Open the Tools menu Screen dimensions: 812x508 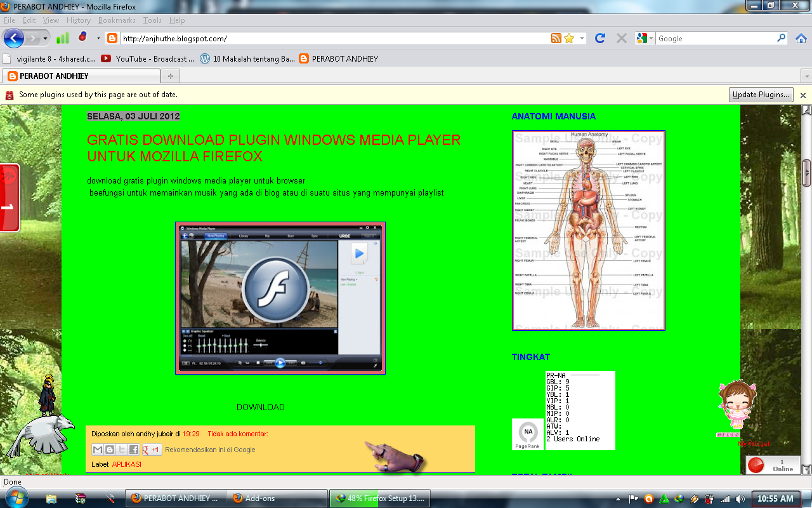click(152, 20)
